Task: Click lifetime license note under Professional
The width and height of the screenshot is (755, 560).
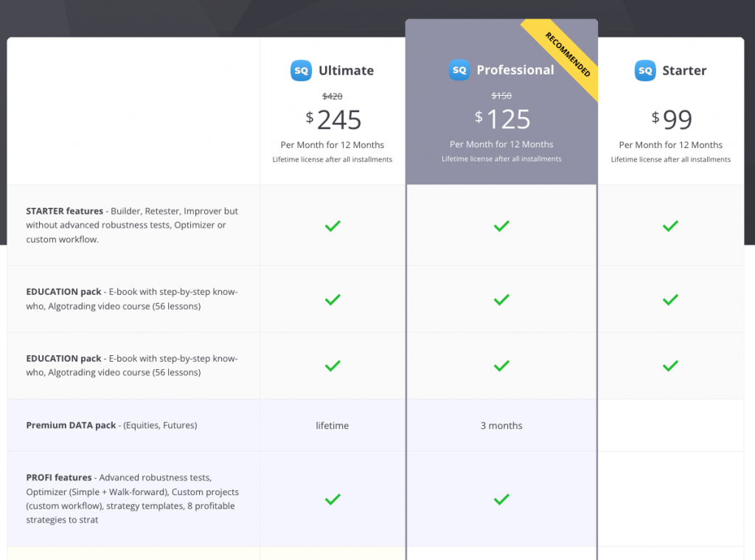Action: [x=501, y=158]
